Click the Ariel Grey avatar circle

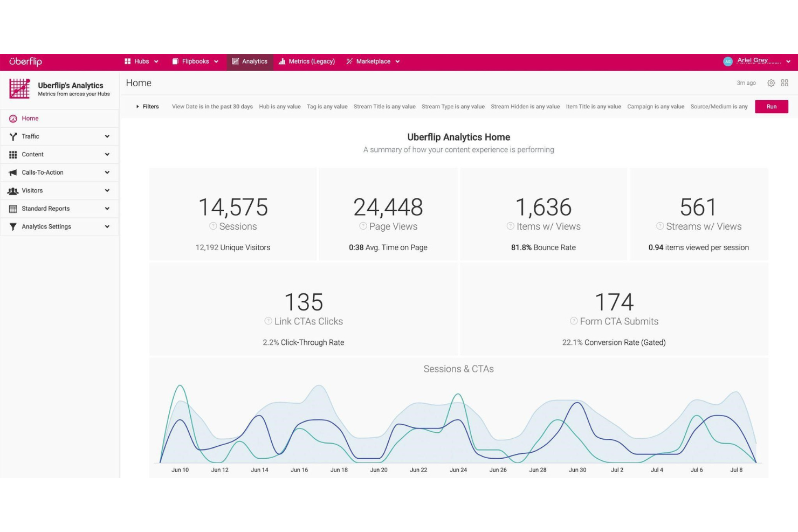click(x=728, y=61)
